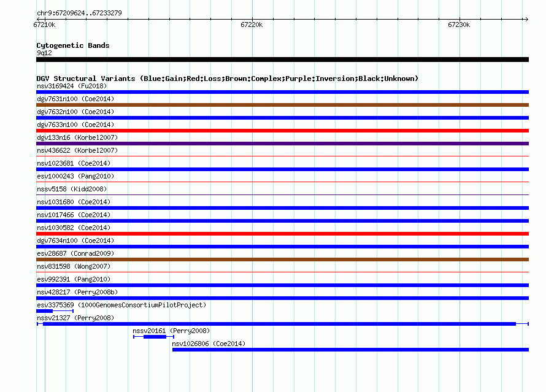Viewport: 546px width, 392px height.
Task: Click the nsv831598 (Wong2007) label
Action: coord(74,266)
